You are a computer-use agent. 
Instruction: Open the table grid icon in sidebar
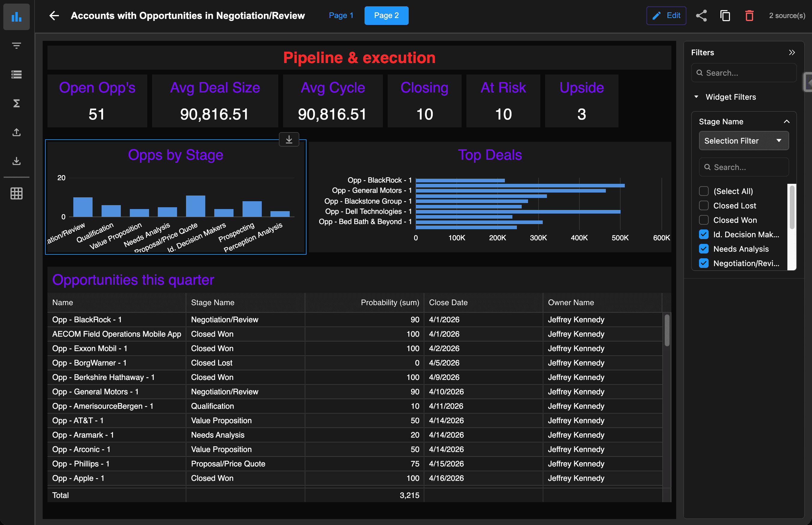point(16,193)
